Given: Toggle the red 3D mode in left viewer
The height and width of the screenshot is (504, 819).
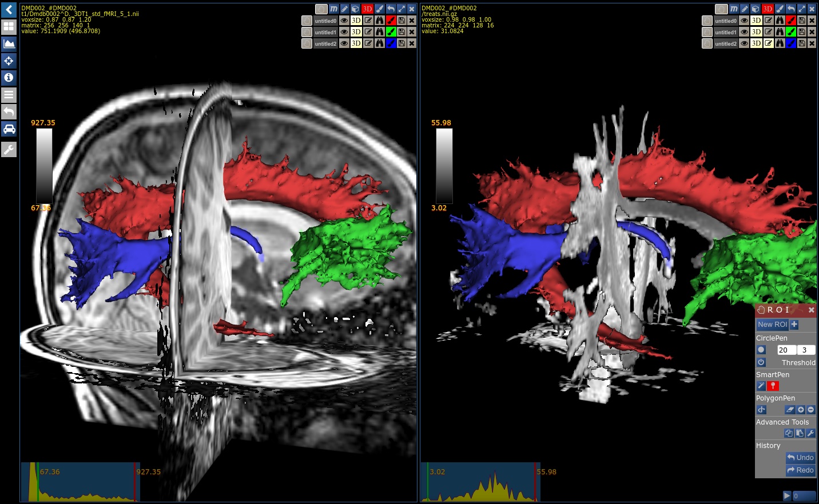Looking at the screenshot, I should coord(367,9).
